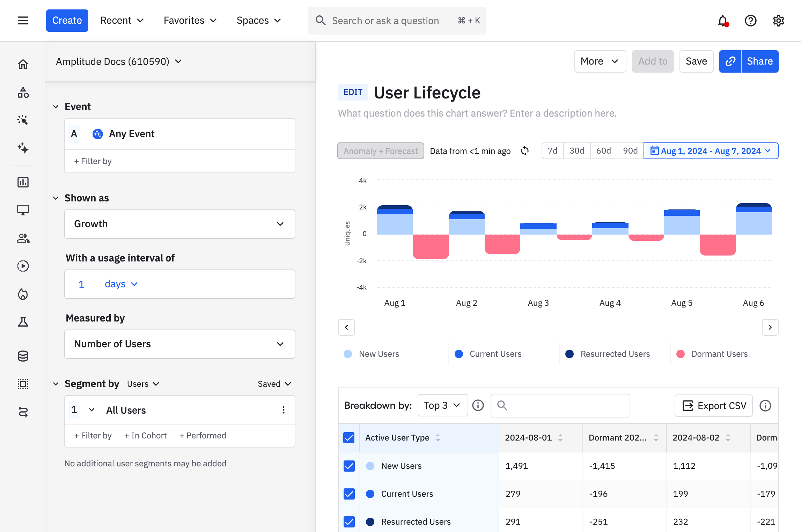The height and width of the screenshot is (532, 801).
Task: Click the Export CSV button
Action: 714,406
